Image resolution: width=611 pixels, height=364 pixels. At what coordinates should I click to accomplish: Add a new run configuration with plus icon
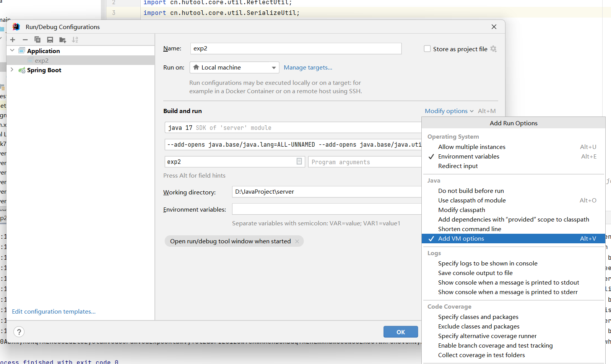[13, 40]
